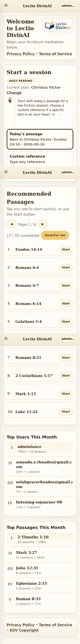Screen dimensions: 80x644
Task: Click the monk avatar icon
Action: 10,100
